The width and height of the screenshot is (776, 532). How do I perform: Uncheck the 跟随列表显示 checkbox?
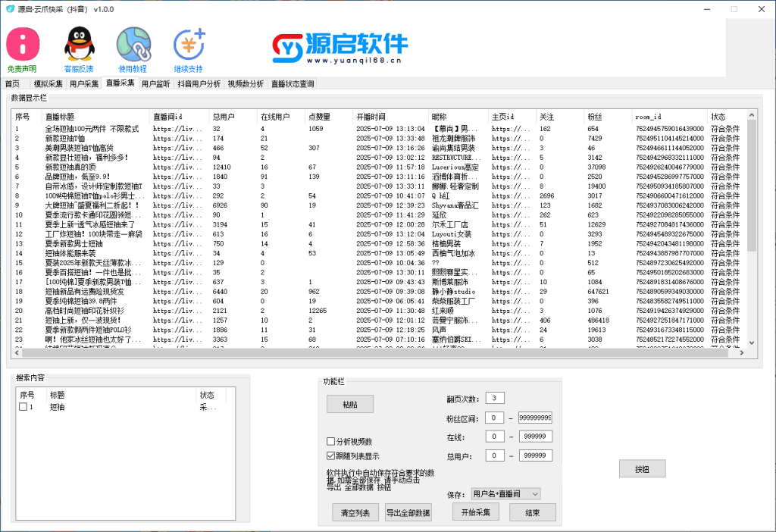click(x=330, y=456)
